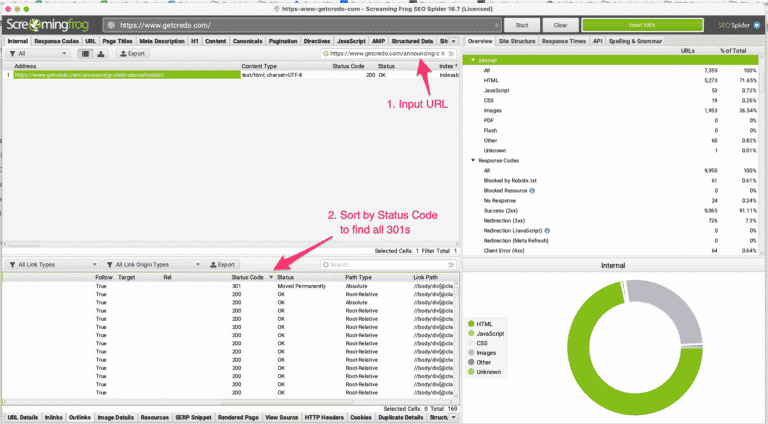Select Client Error (4xx) row
The image size is (768, 424).
[610, 251]
